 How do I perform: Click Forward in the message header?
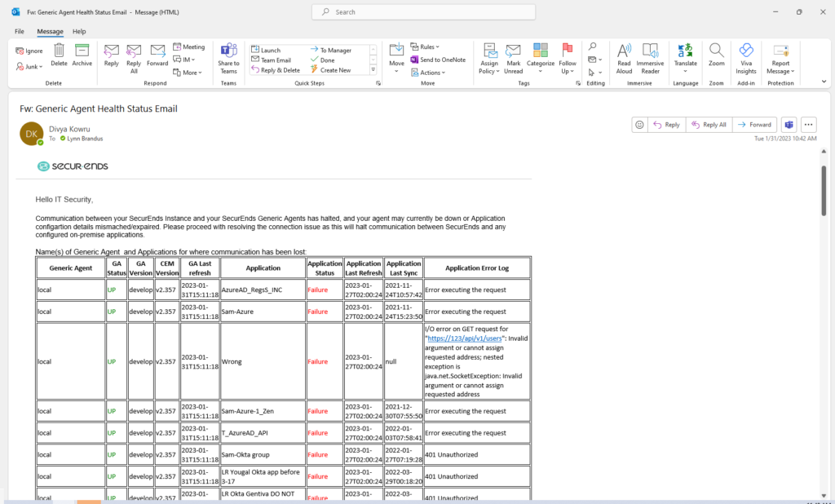coord(755,125)
